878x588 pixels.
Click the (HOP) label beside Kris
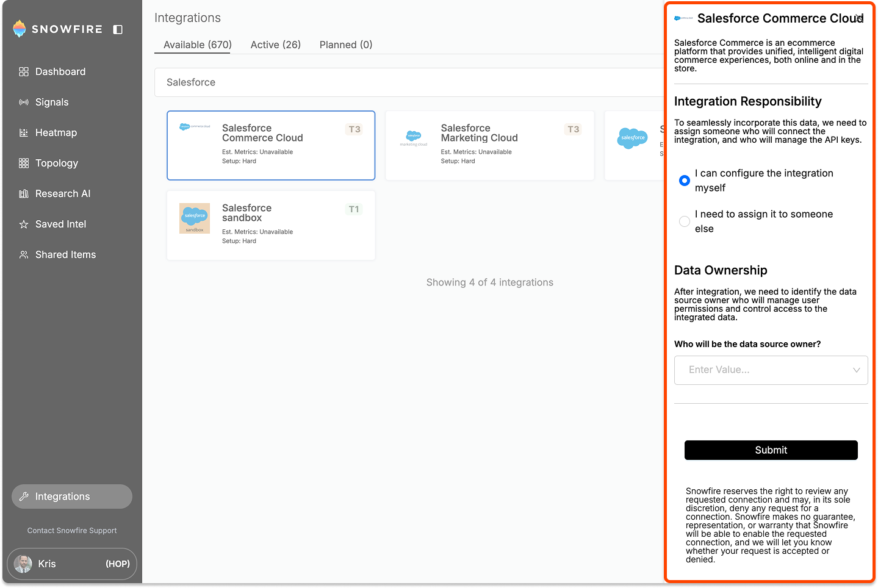point(118,564)
